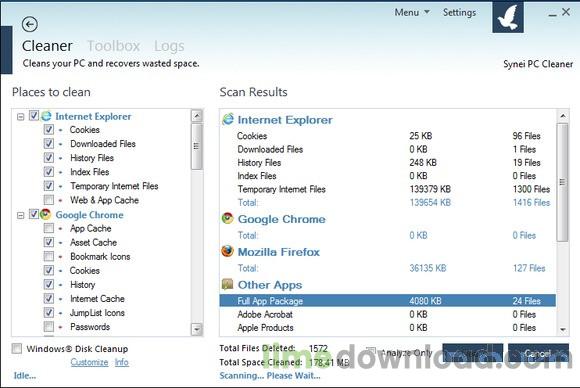Select Internet Cache label in Places tree
Screen dimensions: 580x388
click(x=97, y=299)
